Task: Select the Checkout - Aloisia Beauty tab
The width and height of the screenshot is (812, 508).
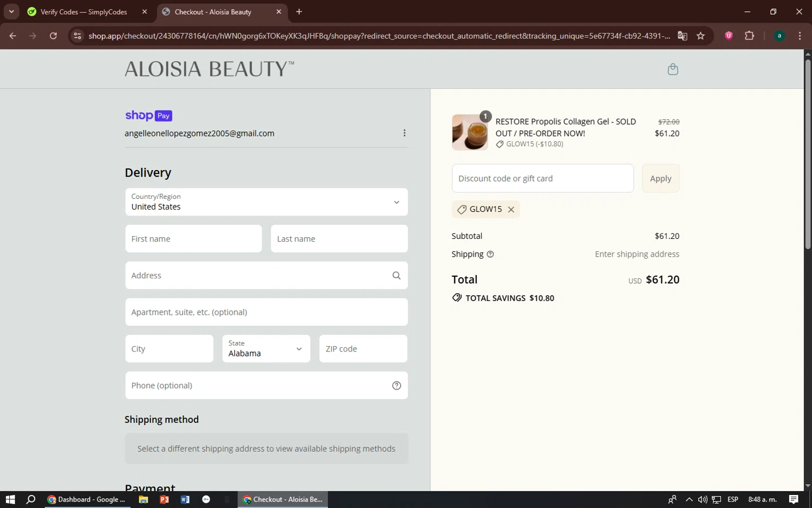Action: point(213,12)
